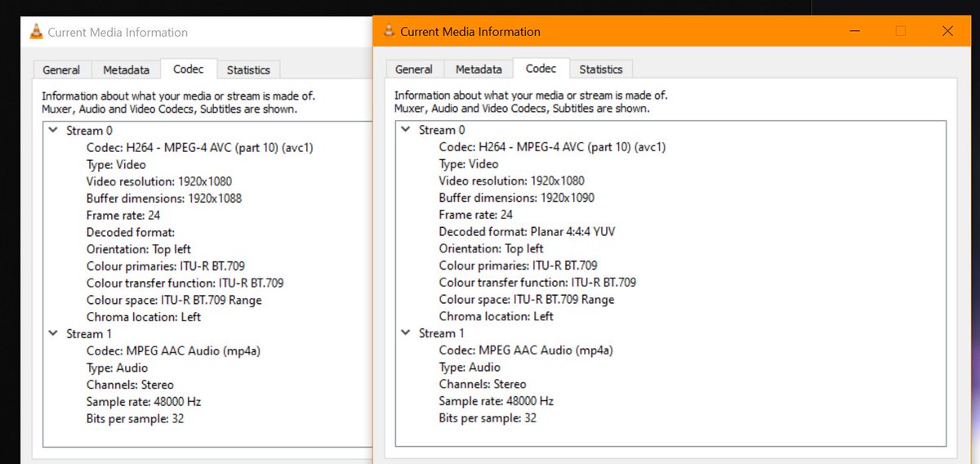Select Codec tab in right window
Image resolution: width=980 pixels, height=464 pixels.
point(541,69)
